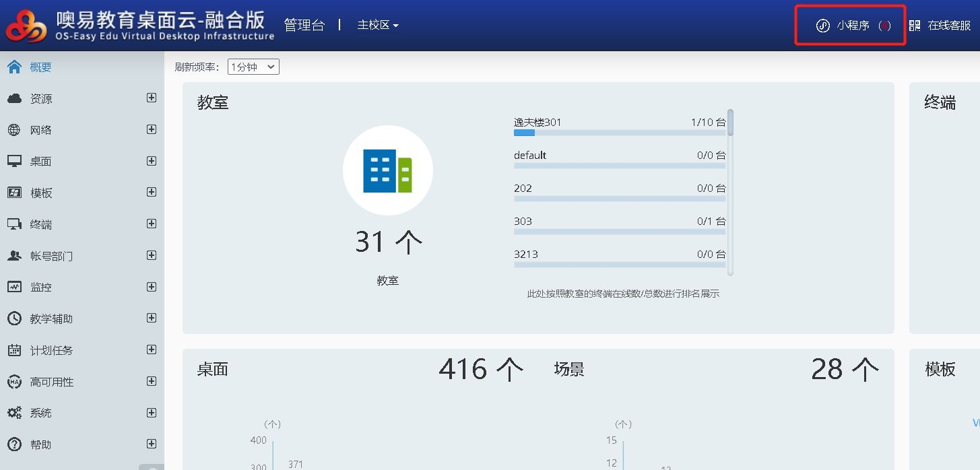Expand the 高可用性 plus button
Screen dimensions: 980x470
[152, 381]
